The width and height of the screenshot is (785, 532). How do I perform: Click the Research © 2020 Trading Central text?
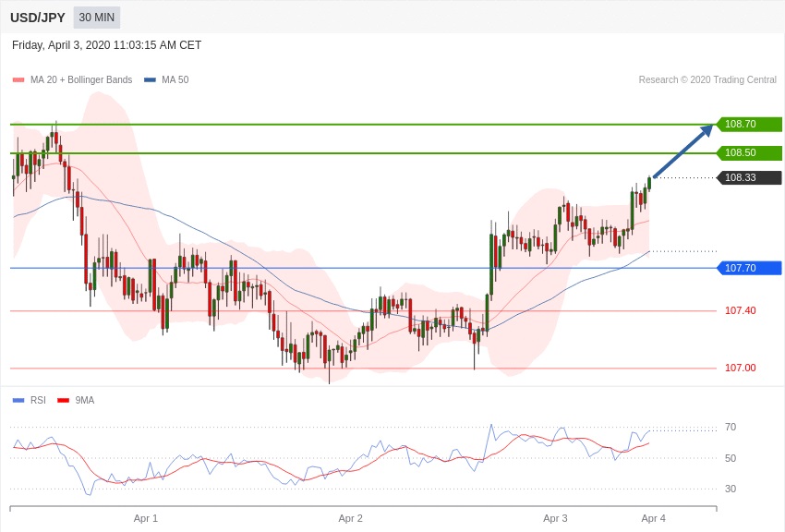pos(707,79)
